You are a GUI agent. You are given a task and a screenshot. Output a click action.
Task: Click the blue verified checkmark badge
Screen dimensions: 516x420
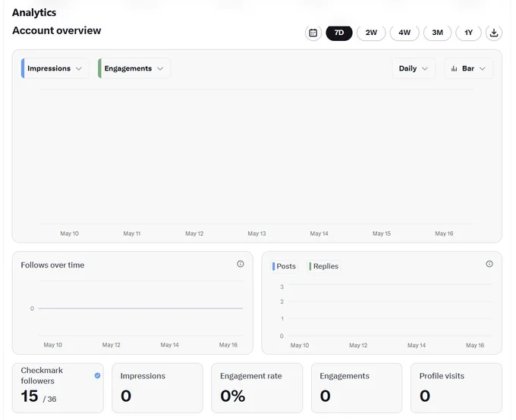tap(97, 375)
